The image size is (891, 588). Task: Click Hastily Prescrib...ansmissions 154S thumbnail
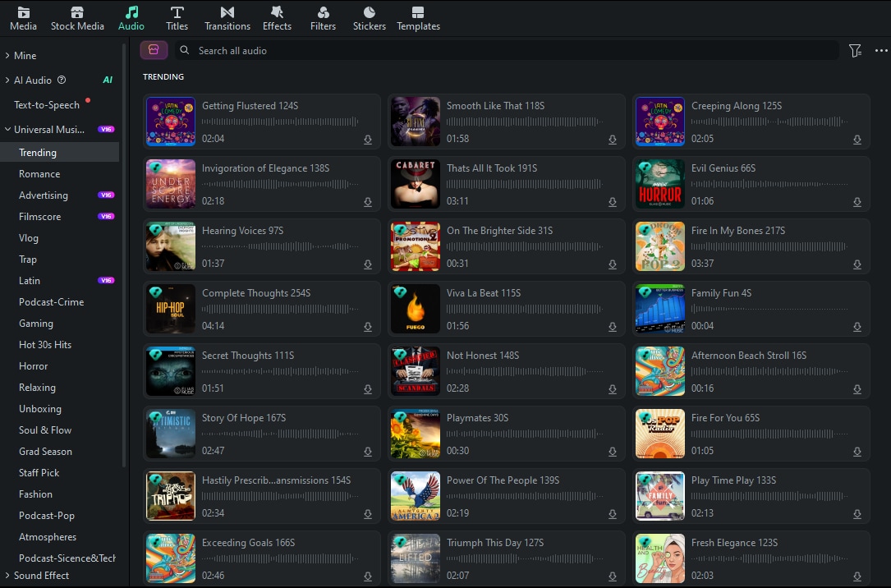coord(171,496)
